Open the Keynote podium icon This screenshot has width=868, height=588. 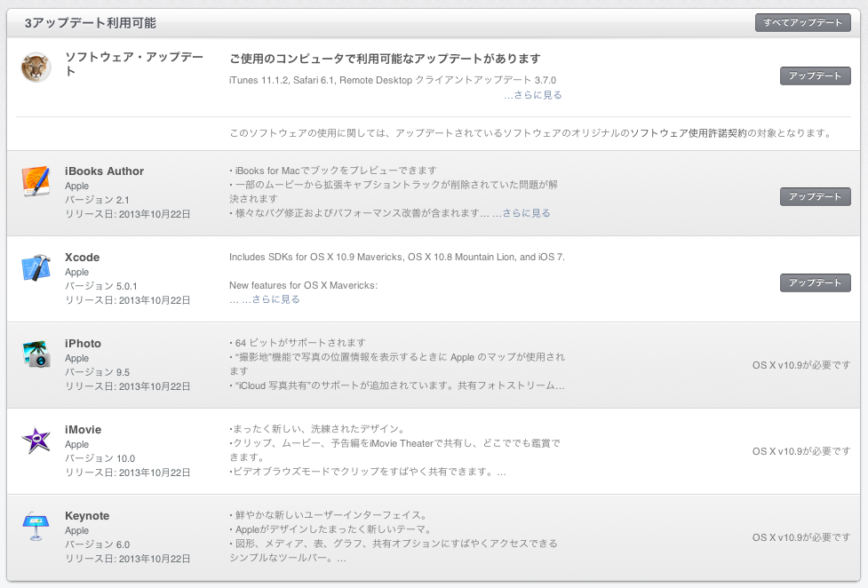point(36,526)
